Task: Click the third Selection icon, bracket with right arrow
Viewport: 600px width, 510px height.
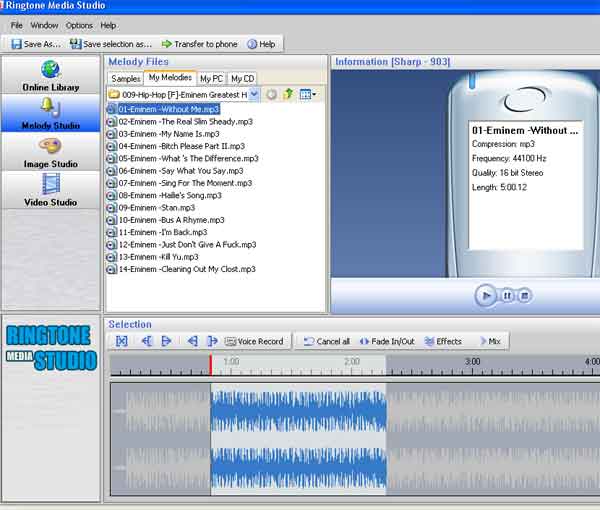Action: (166, 341)
